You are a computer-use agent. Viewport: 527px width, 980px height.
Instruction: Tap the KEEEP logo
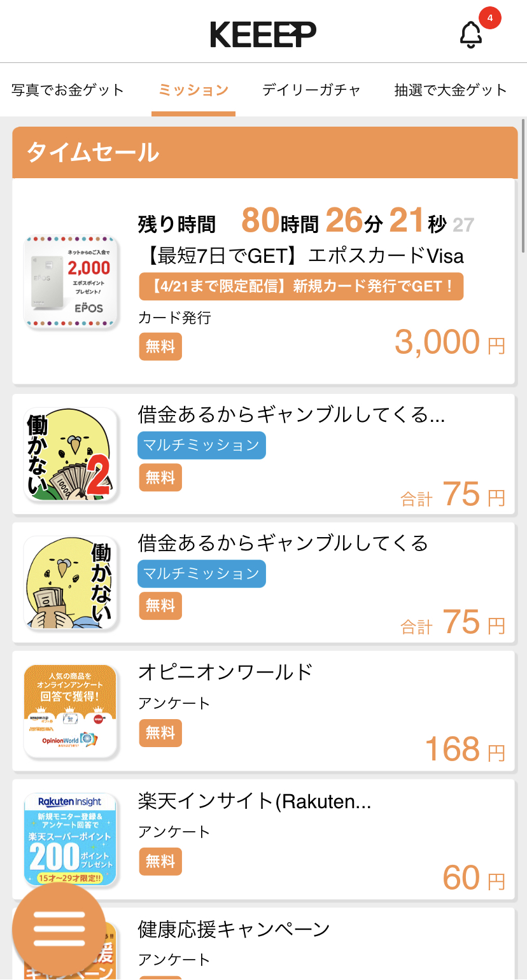[x=263, y=34]
